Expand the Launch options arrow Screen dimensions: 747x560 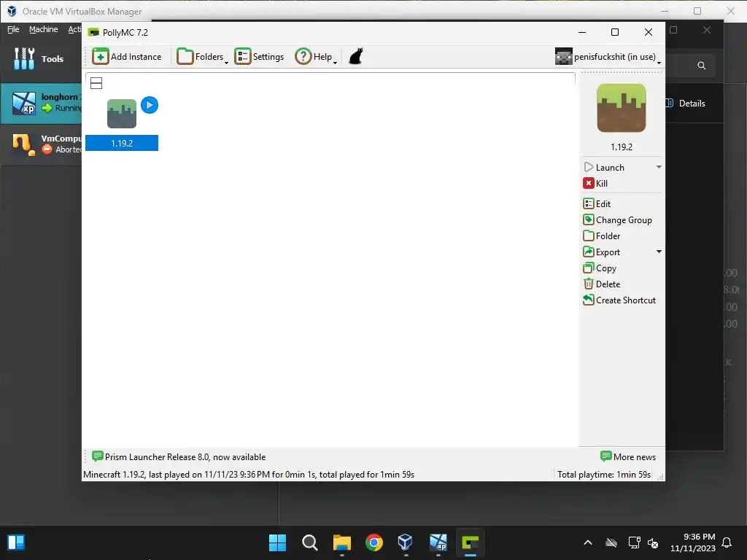pos(659,167)
